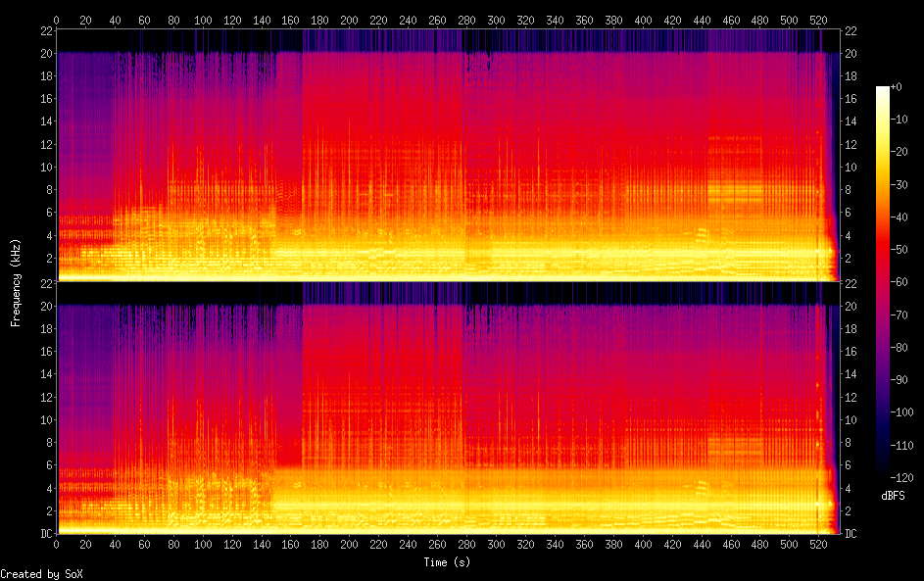Screen dimensions: 924x581
Task: Click the "Time (s)" axis label
Action: click(448, 562)
